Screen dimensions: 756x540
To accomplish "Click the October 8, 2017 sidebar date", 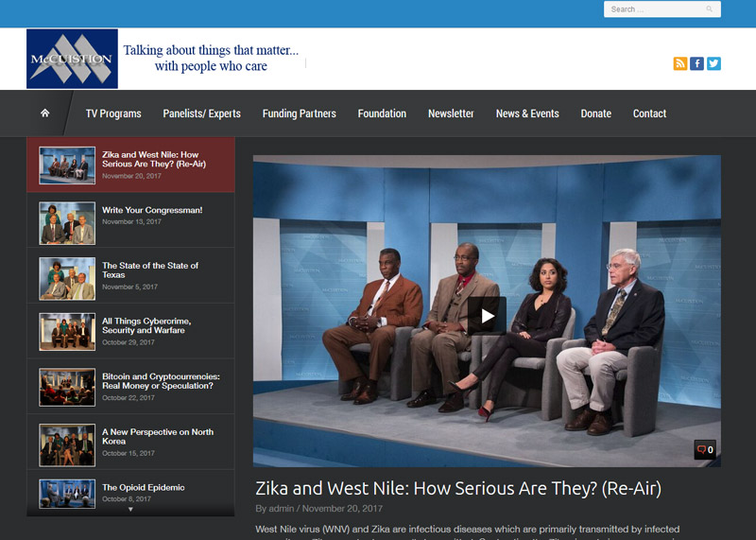I will 127,499.
